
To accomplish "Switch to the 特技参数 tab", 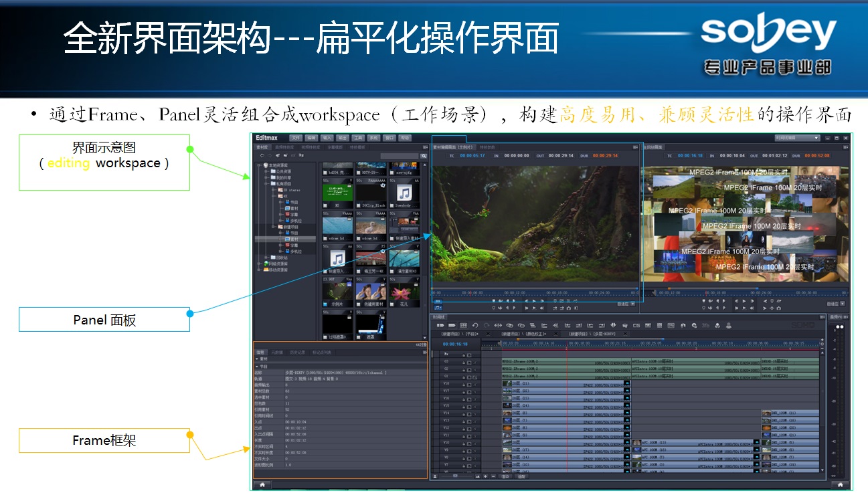I will point(487,147).
